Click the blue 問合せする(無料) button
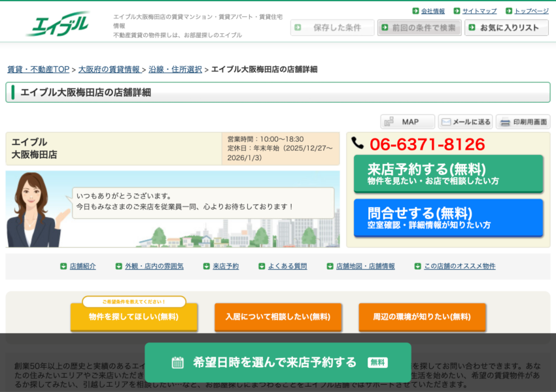The image size is (556, 392). (449, 218)
